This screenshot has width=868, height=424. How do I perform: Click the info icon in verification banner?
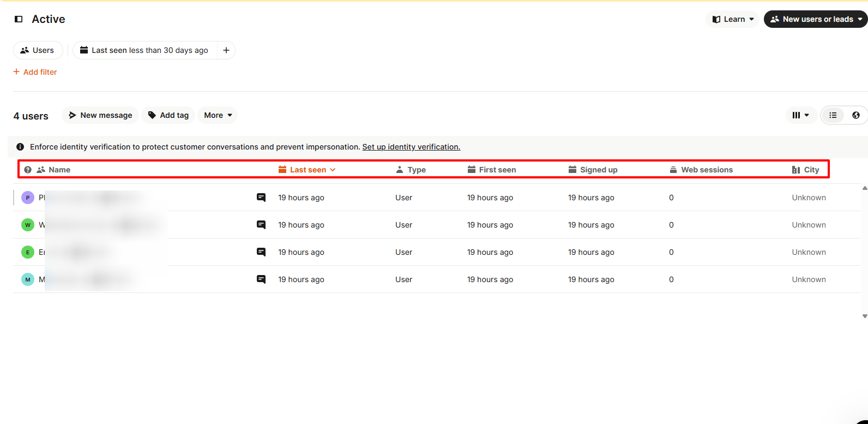coord(20,147)
